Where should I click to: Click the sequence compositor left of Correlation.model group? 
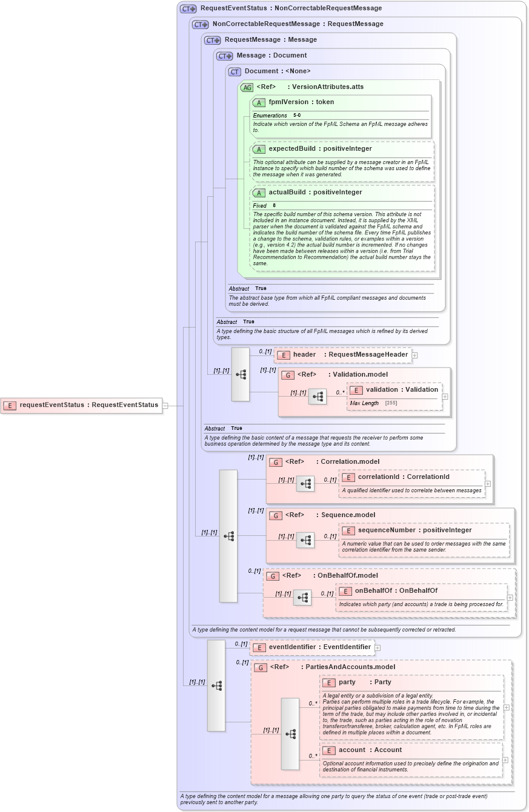(x=228, y=536)
